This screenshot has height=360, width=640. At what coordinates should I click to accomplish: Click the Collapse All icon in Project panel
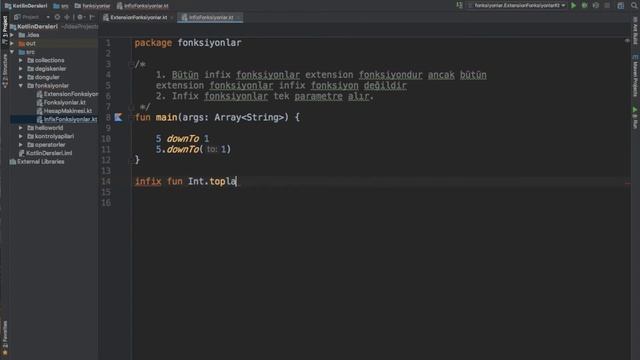click(x=67, y=17)
